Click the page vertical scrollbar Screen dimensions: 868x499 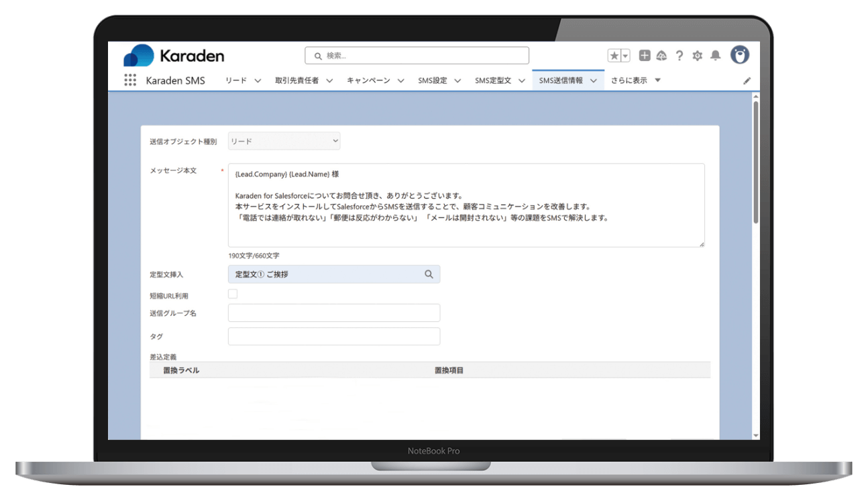[x=756, y=162]
